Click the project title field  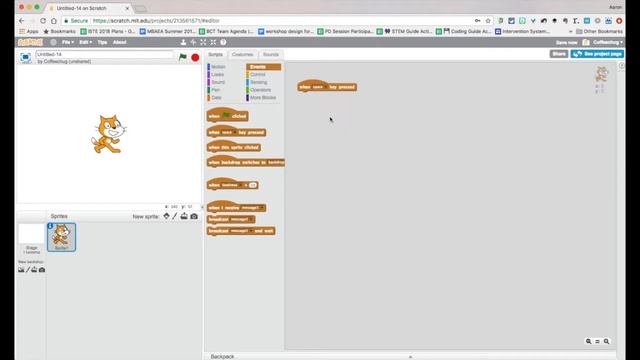tap(104, 54)
